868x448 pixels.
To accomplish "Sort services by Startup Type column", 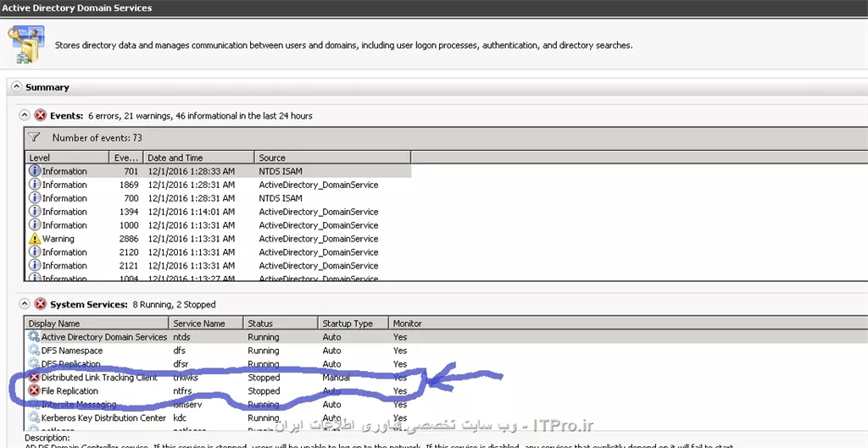I will click(353, 324).
